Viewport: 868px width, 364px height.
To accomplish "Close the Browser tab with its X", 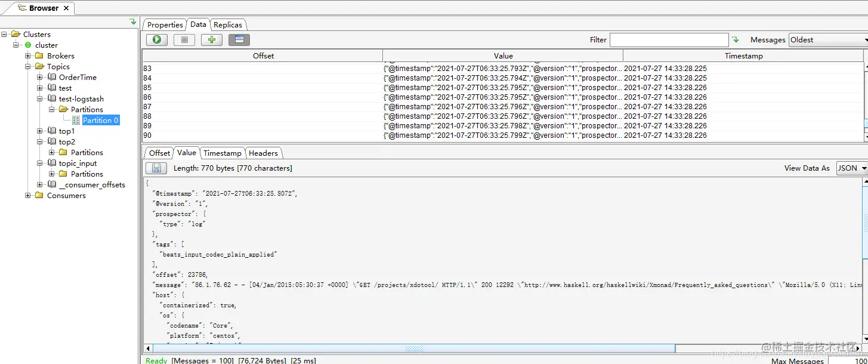I will point(66,8).
